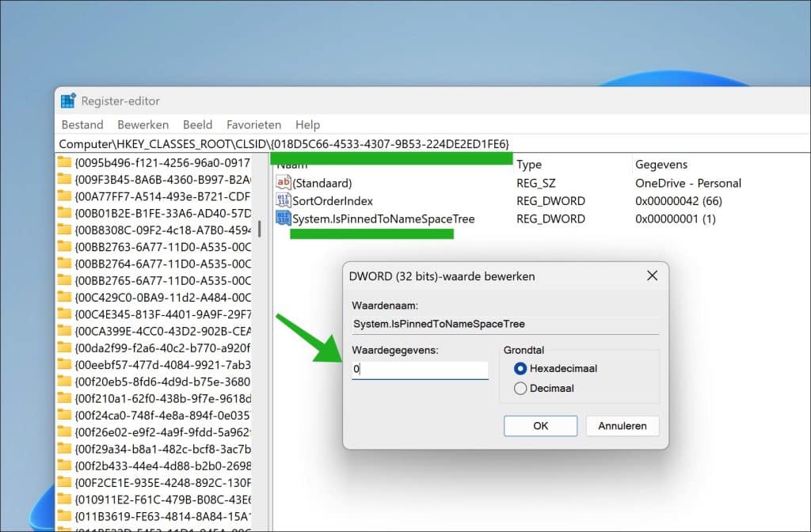Select the Hexadecimaal radio button

[x=520, y=368]
